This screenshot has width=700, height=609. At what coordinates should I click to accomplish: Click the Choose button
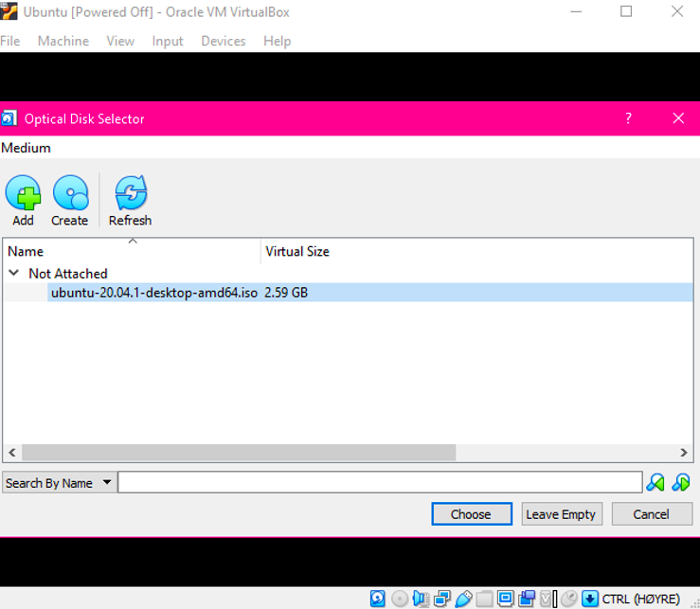(472, 514)
